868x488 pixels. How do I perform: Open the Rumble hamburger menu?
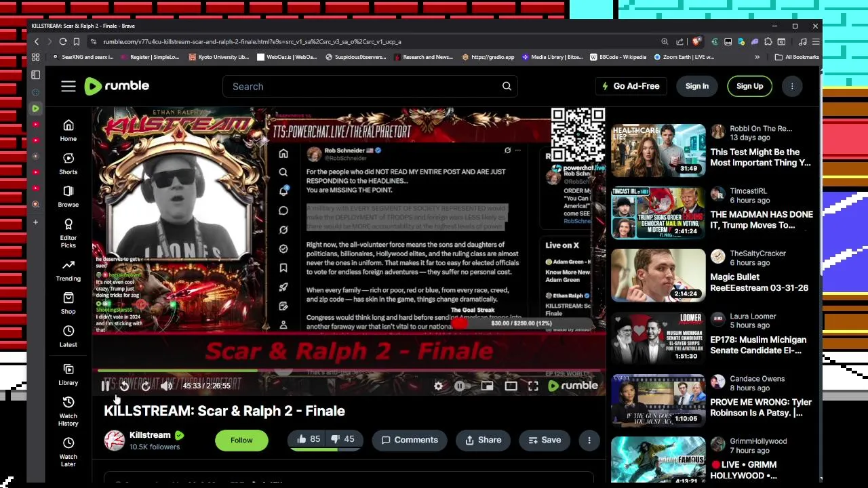(x=68, y=86)
